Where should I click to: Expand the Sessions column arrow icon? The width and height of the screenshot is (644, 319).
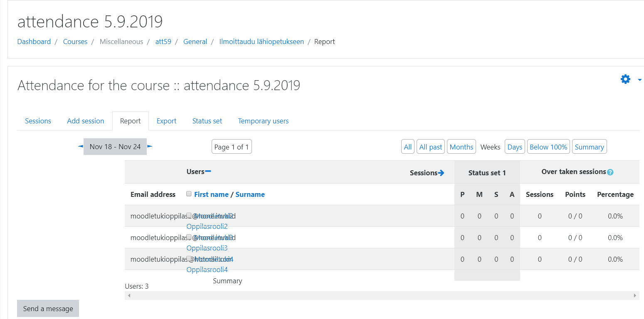coord(442,172)
